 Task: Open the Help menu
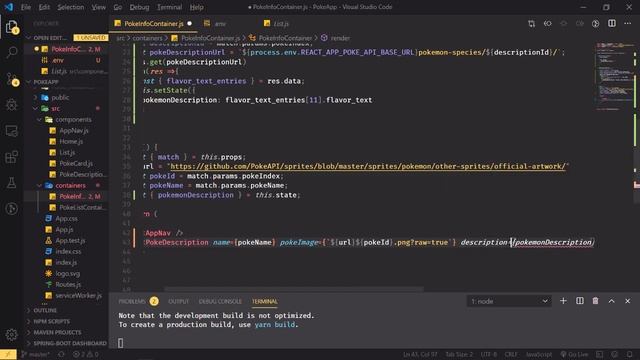[196, 7]
